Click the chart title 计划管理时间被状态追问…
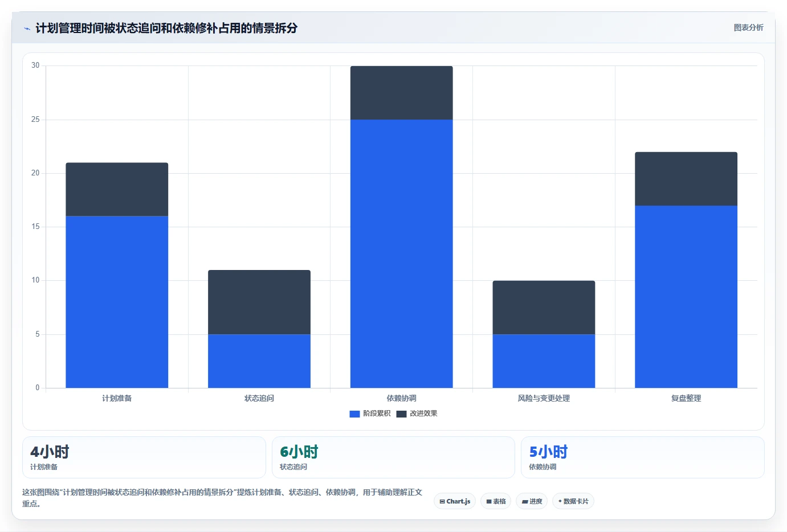Image resolution: width=787 pixels, height=532 pixels. tap(166, 28)
